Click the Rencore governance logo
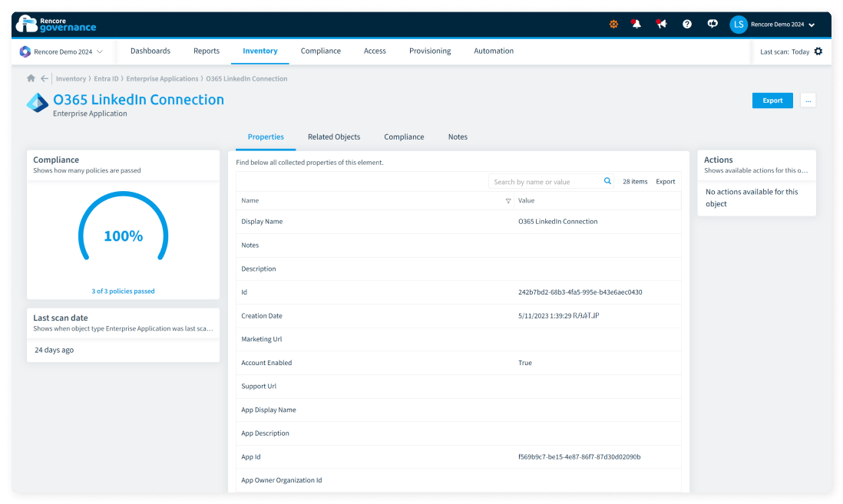The height and width of the screenshot is (504, 843). coord(56,25)
